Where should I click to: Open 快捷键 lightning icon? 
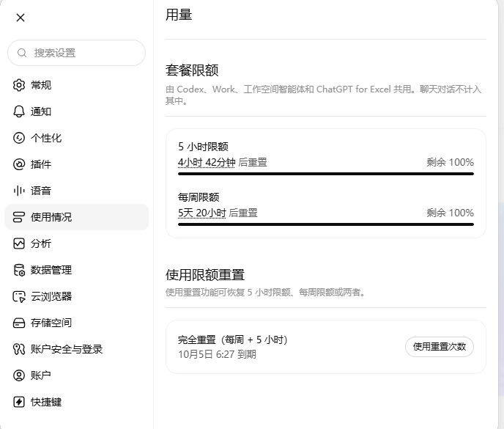point(19,402)
